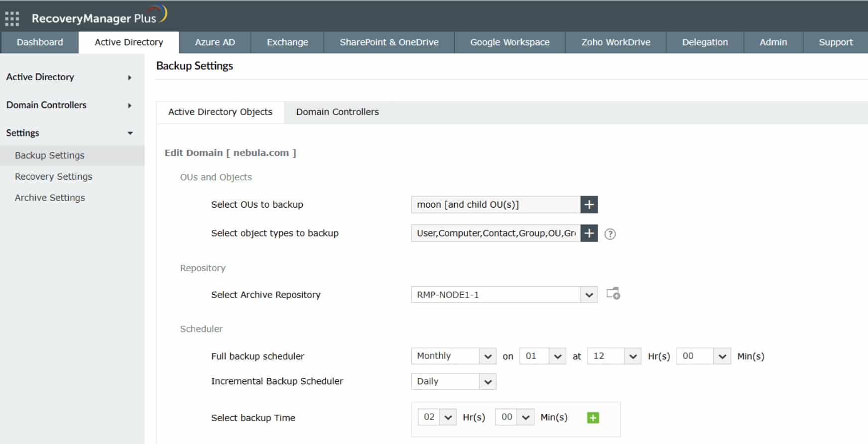This screenshot has height=444, width=868.
Task: Open the full backup day dropdown showing 01
Action: 542,356
